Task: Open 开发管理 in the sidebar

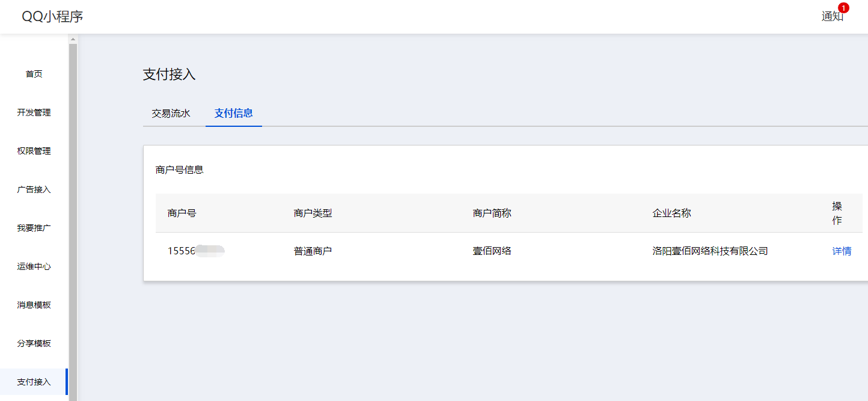Action: click(x=34, y=112)
